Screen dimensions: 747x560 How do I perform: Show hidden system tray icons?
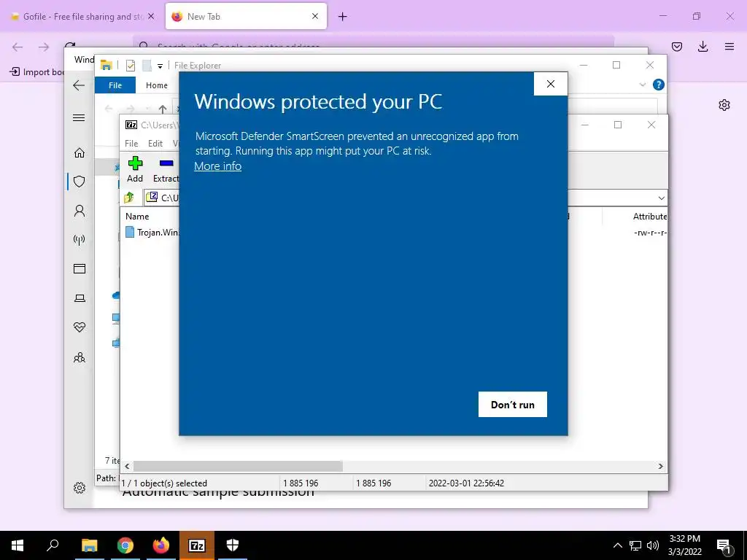tap(617, 545)
